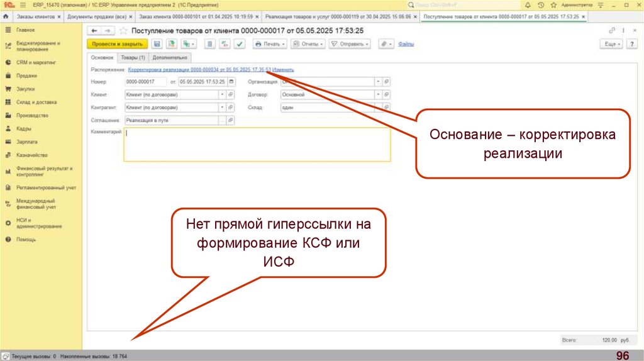Open the Склад и доставка section
The image size is (644, 361).
(36, 102)
